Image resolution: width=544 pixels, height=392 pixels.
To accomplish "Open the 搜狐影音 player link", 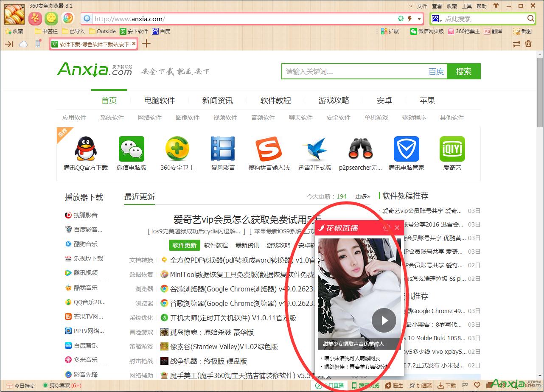I will tap(81, 215).
